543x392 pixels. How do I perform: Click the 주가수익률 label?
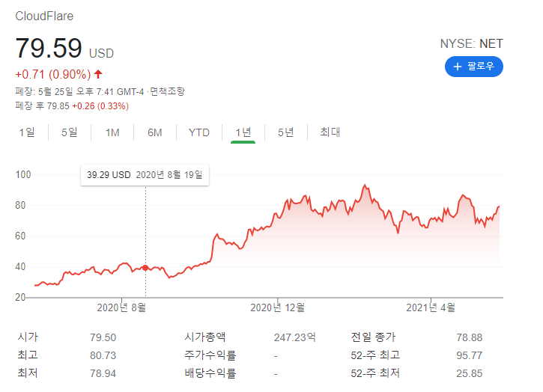coord(210,355)
